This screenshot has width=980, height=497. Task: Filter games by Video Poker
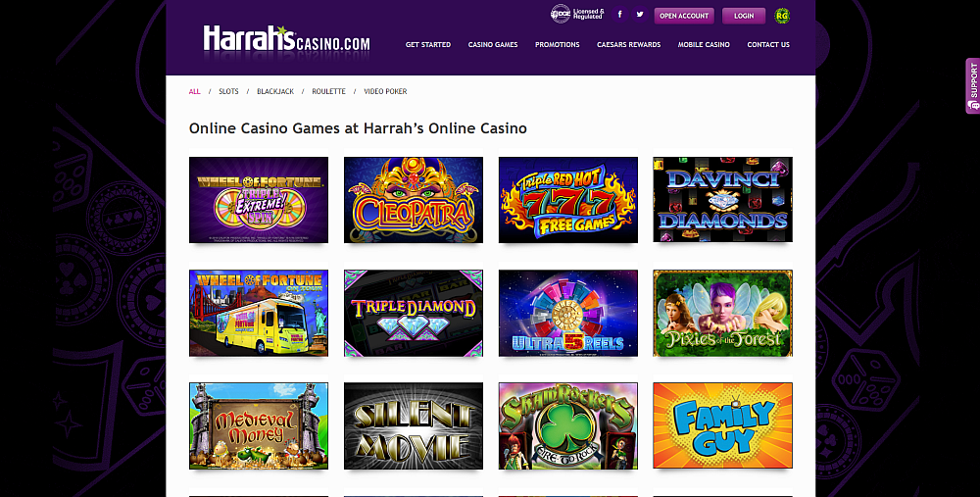[x=385, y=91]
